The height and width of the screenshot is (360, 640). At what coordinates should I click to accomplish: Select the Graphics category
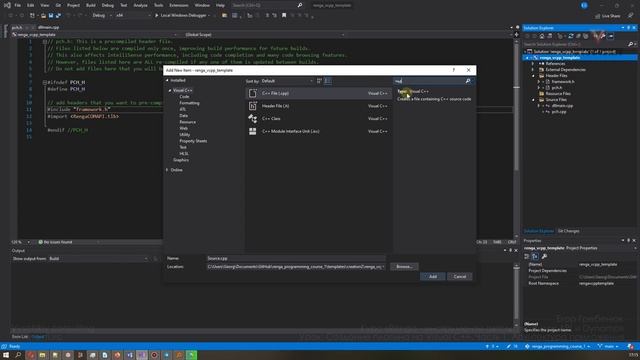[x=181, y=160]
